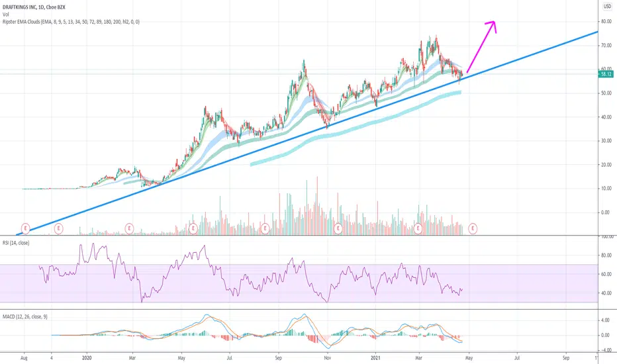
Task: Select the earnings 'E' marker below March 2020 candles
Action: [x=129, y=228]
